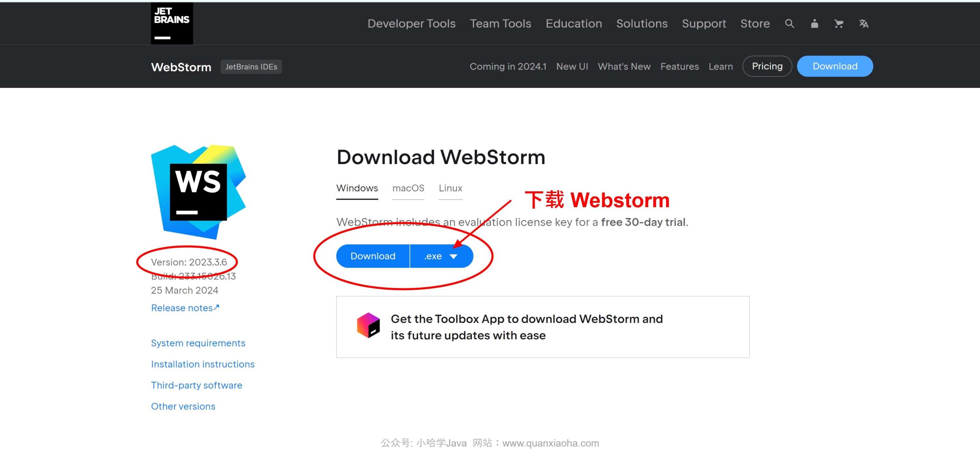Select the Linux download tab
Image resolution: width=980 pixels, height=453 pixels.
point(450,187)
